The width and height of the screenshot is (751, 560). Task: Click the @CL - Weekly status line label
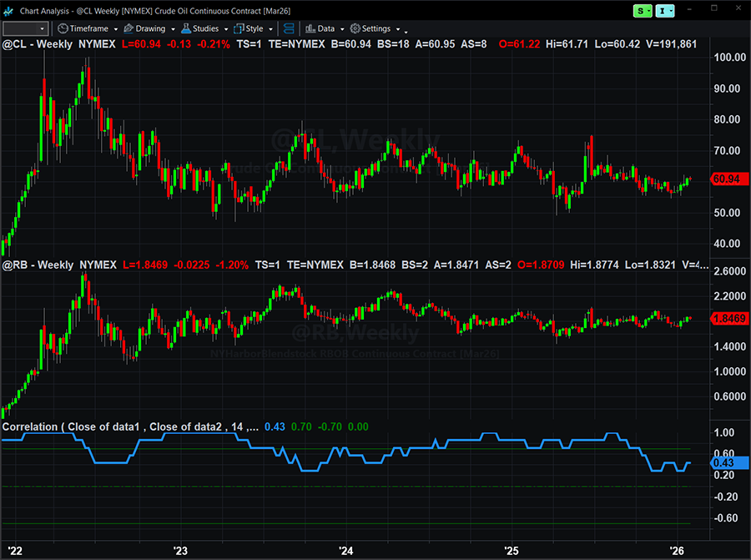point(38,43)
